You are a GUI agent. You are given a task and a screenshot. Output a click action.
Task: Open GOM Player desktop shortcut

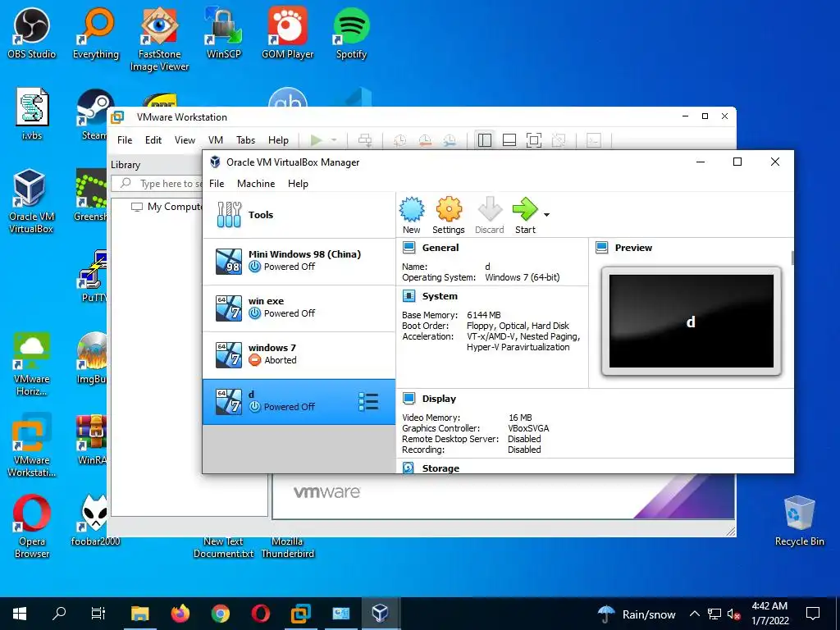(x=288, y=34)
